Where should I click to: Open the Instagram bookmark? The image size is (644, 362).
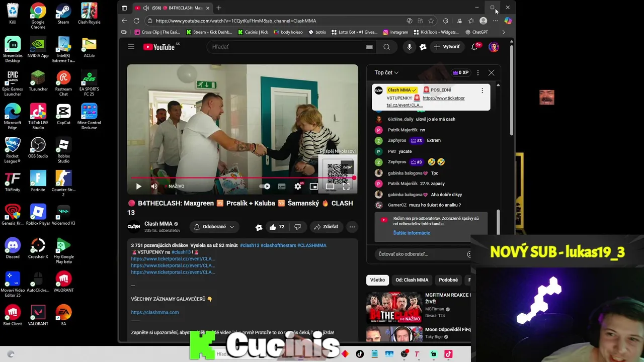coord(395,32)
